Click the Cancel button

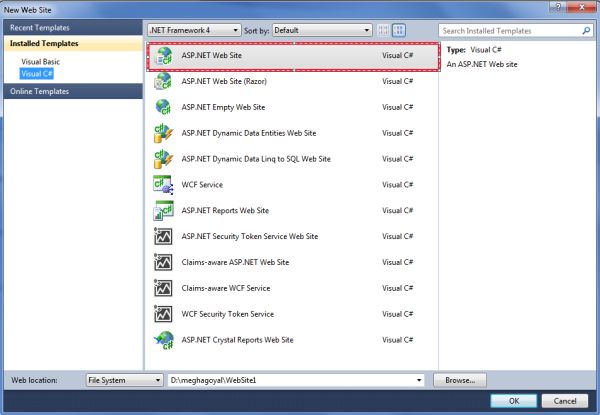[x=565, y=401]
